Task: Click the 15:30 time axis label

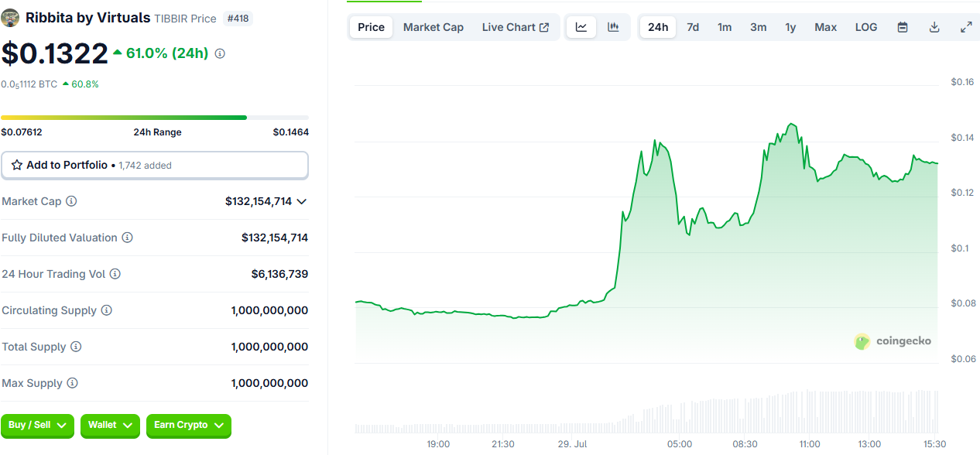Action: tap(936, 444)
